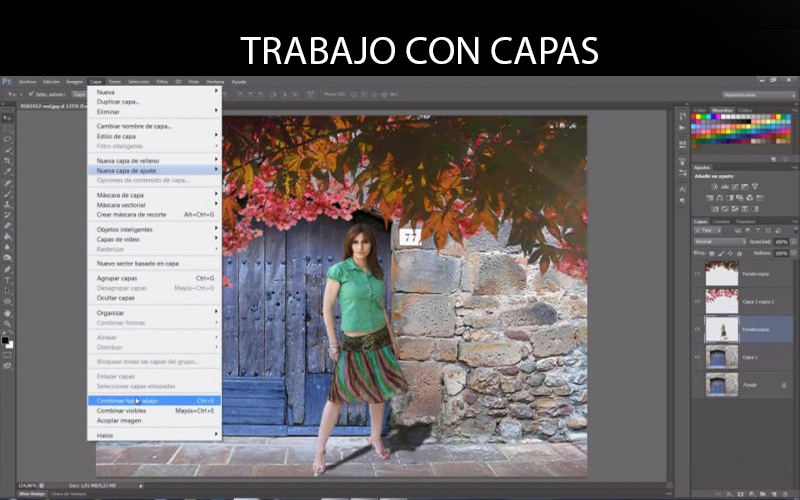
Task: Select the Crop tool
Action: click(x=7, y=160)
